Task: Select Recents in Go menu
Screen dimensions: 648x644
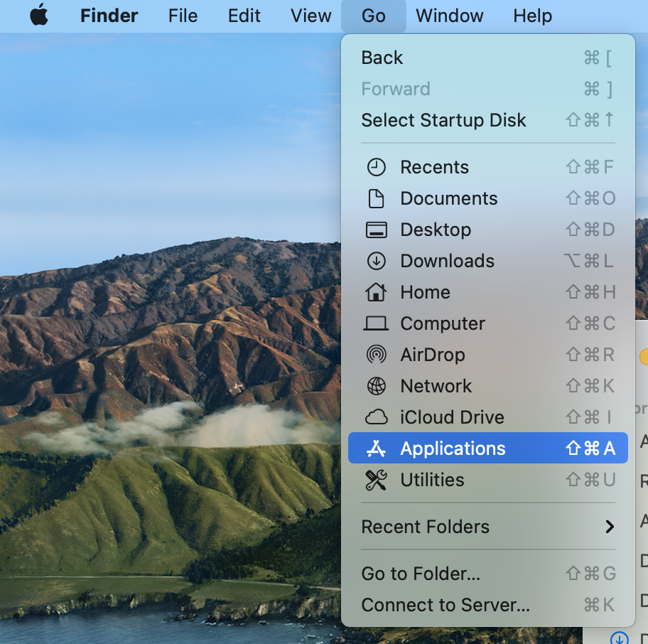Action: (488, 168)
